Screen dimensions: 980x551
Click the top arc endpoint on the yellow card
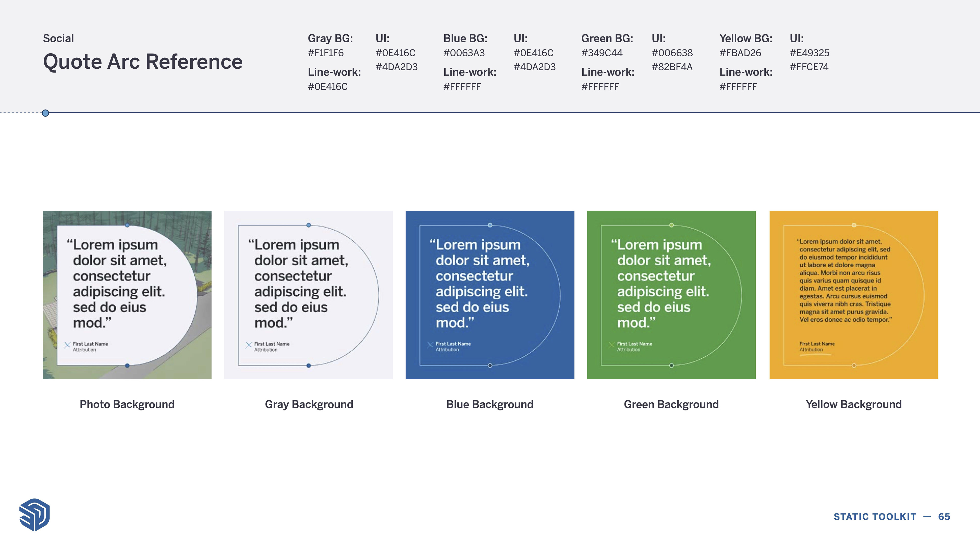854,225
